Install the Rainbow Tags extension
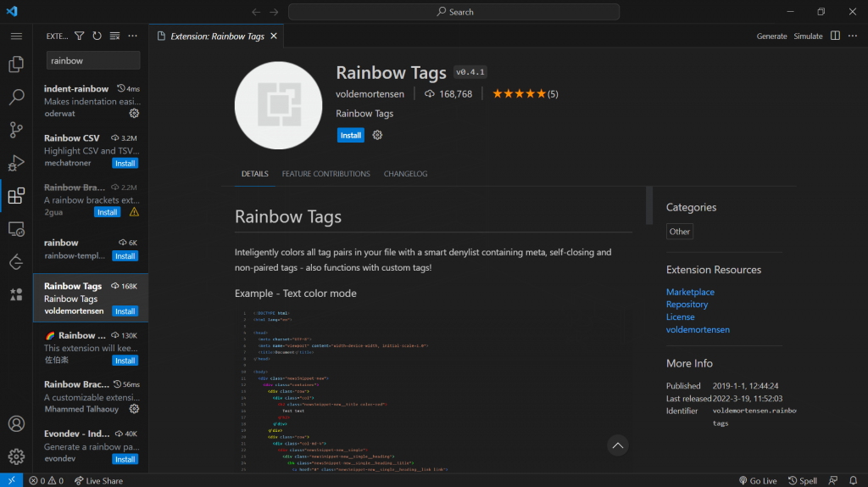Screen dimensions: 868x487 pyautogui.click(x=350, y=135)
